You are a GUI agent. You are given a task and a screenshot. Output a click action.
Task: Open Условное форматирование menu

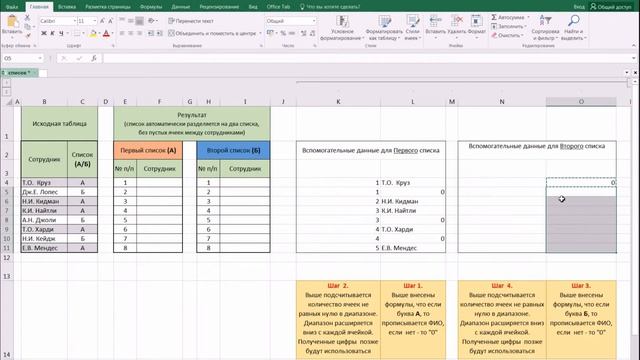coord(342,28)
